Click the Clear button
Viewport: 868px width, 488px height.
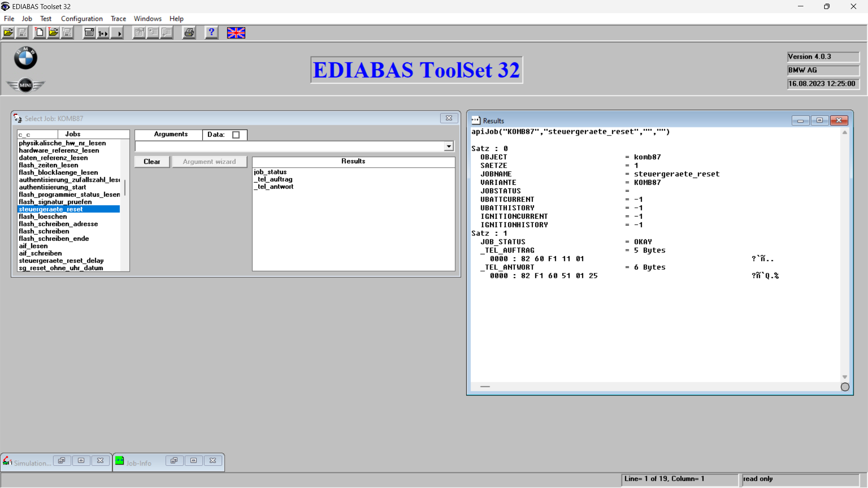point(152,162)
